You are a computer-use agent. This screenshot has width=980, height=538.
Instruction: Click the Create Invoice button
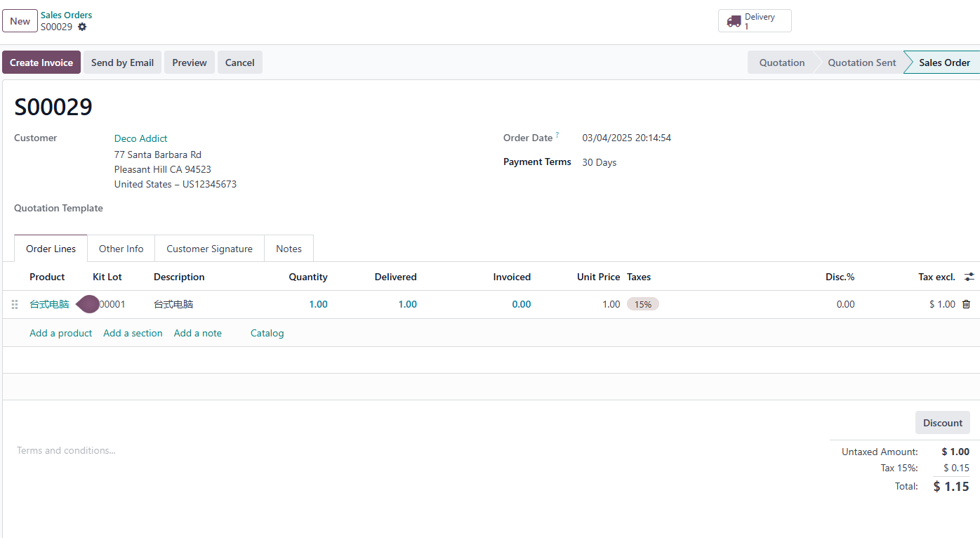click(41, 63)
